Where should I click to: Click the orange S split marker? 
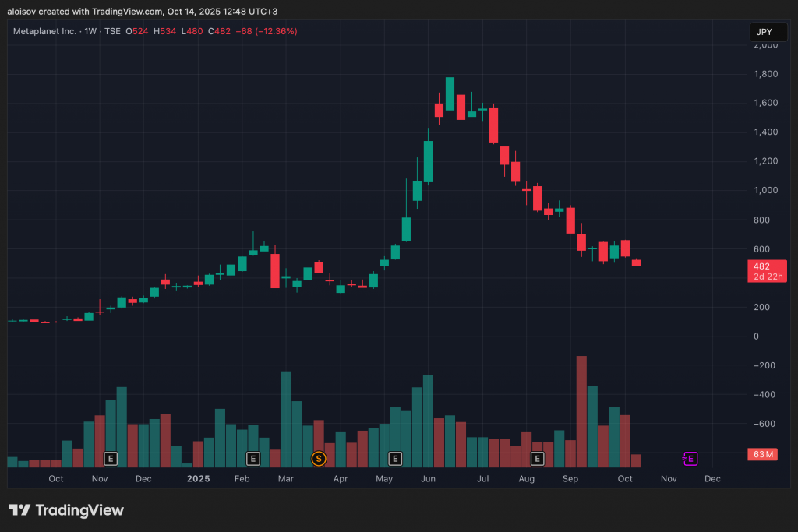319,459
